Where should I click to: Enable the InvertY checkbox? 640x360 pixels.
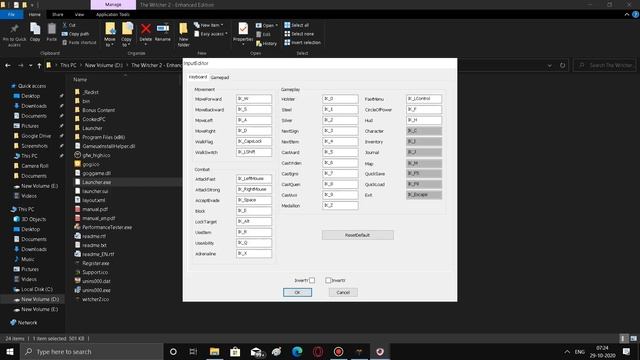click(x=312, y=280)
